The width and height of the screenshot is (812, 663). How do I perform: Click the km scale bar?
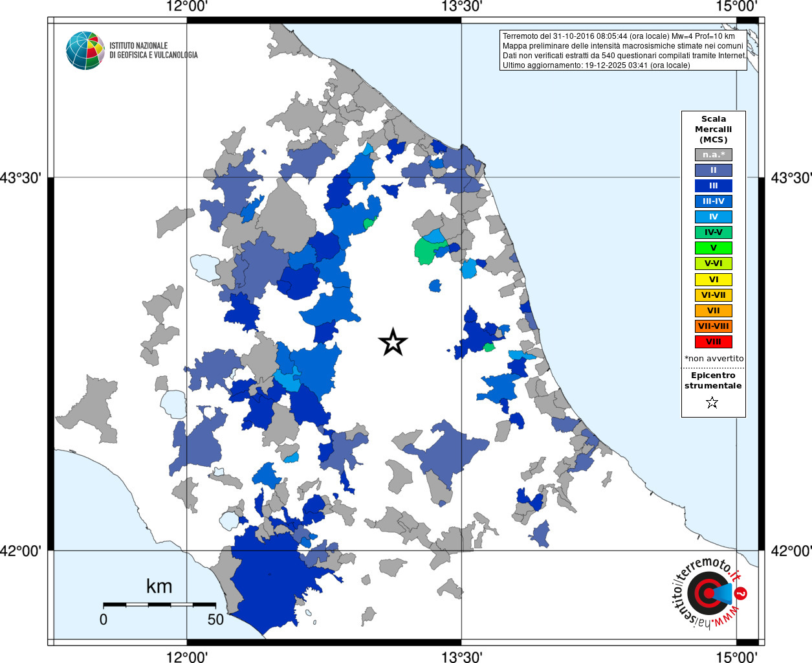(159, 605)
